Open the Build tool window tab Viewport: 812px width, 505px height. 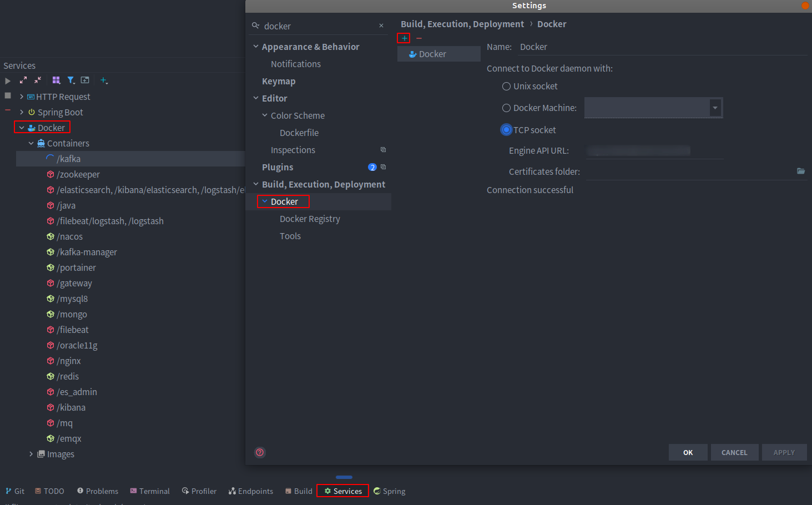[x=299, y=491]
